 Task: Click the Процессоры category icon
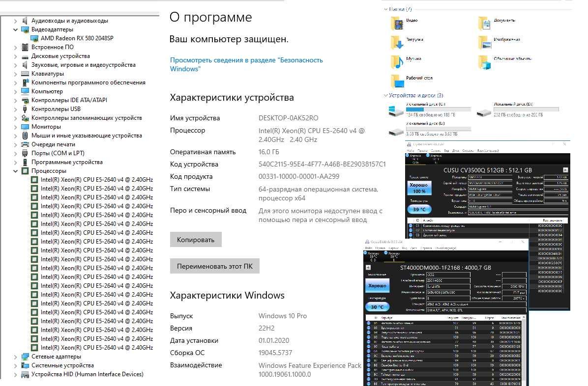pyautogui.click(x=25, y=171)
